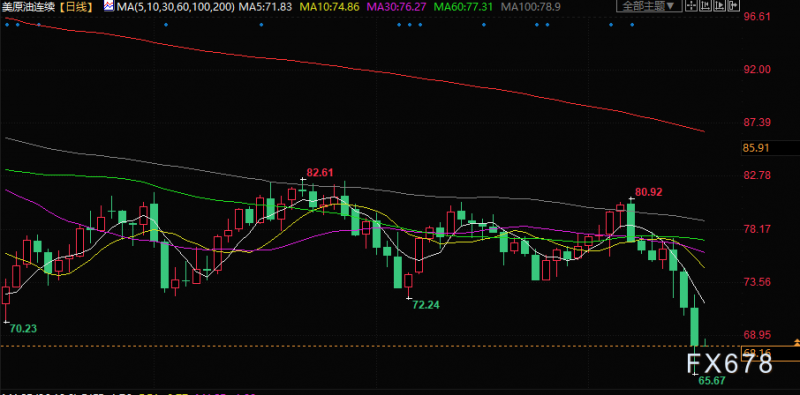Select the crosshair cursor tool icon
800x395 pixels.
(691, 6)
